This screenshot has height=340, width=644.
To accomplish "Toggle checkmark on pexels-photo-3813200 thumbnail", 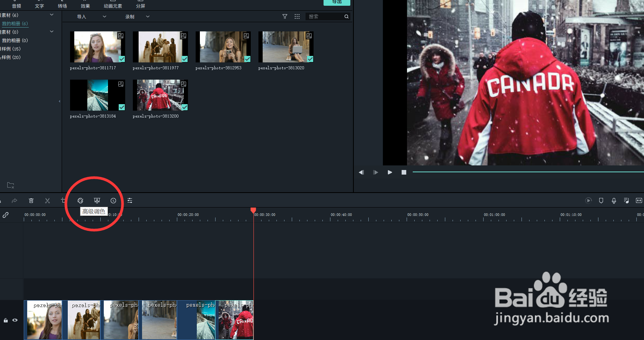I will pos(185,107).
